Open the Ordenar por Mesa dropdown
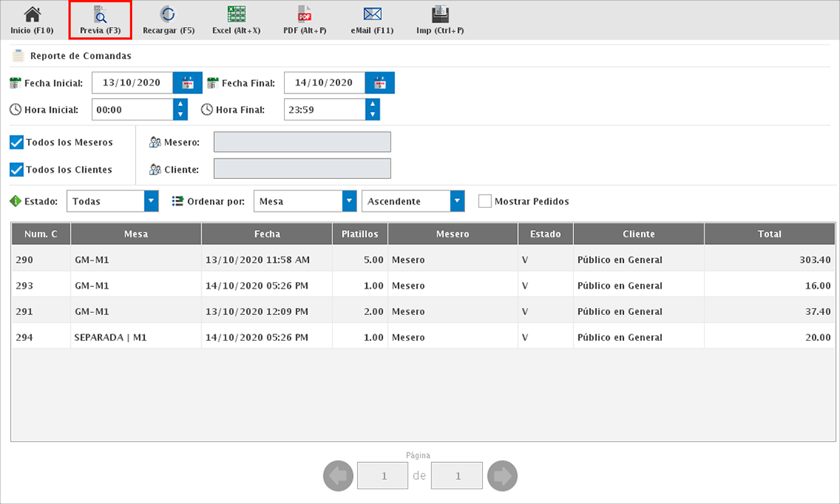This screenshot has width=840, height=504. (x=349, y=201)
